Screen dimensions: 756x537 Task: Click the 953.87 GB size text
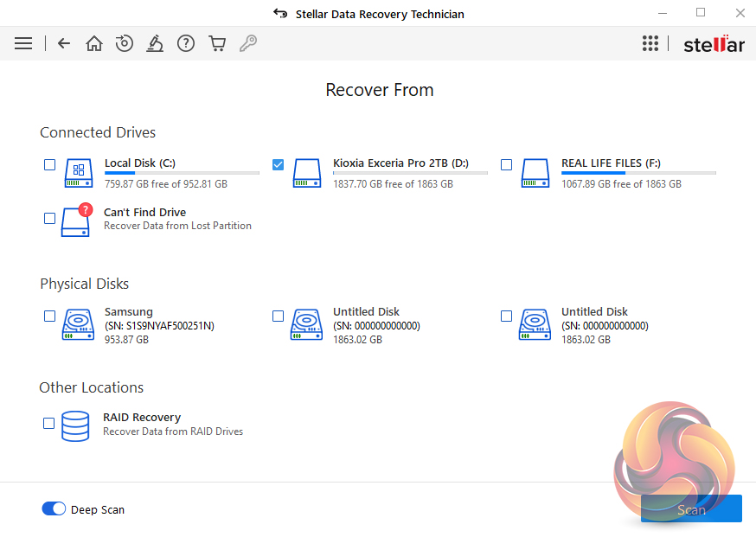(126, 339)
